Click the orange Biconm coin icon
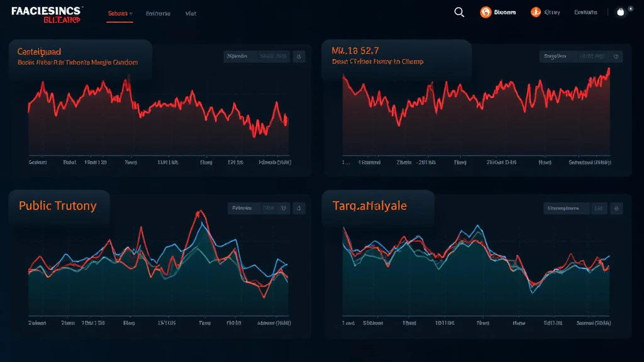644x362 pixels. pos(486,13)
